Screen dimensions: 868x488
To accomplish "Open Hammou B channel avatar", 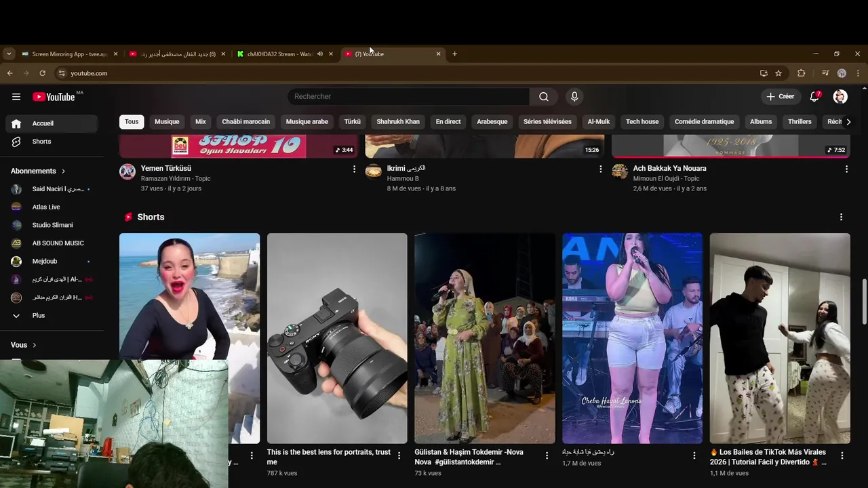I will pyautogui.click(x=374, y=171).
